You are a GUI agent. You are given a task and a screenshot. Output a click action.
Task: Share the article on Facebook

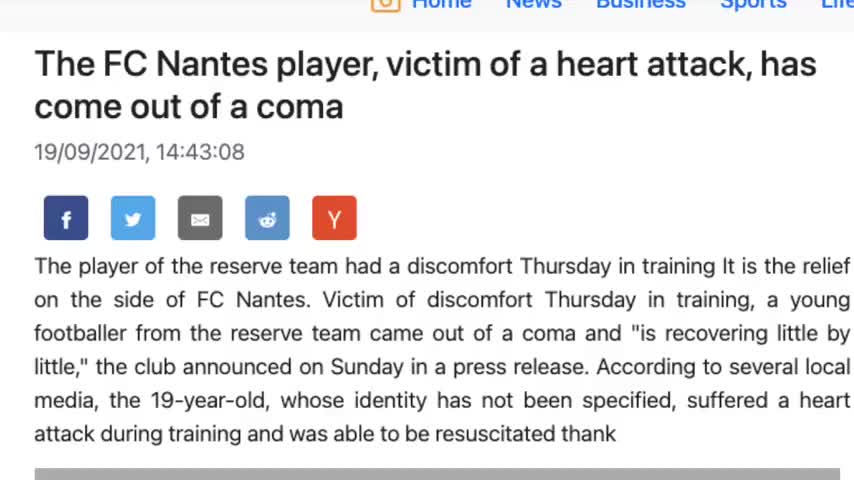click(x=66, y=218)
